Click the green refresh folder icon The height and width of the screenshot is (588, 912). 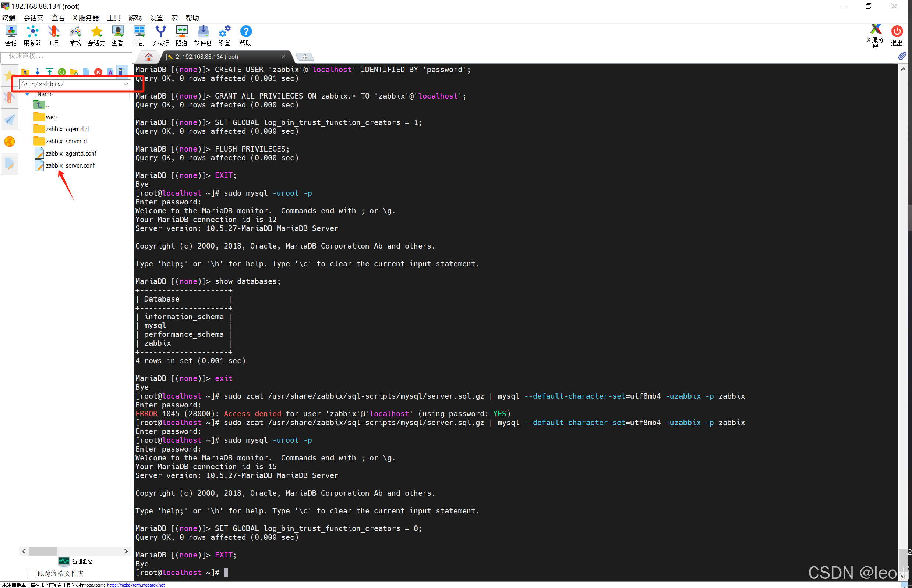pyautogui.click(x=61, y=72)
